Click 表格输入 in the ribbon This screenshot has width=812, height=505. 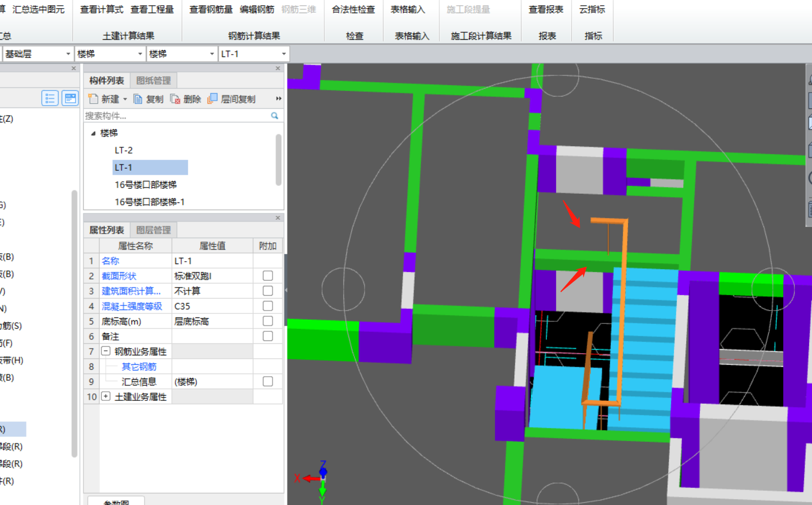point(408,10)
